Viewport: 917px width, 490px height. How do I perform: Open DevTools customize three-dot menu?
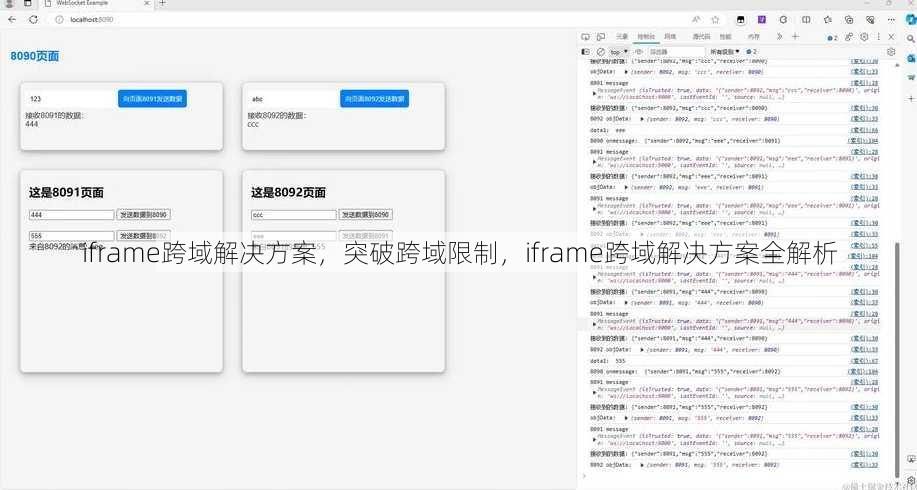tap(878, 37)
